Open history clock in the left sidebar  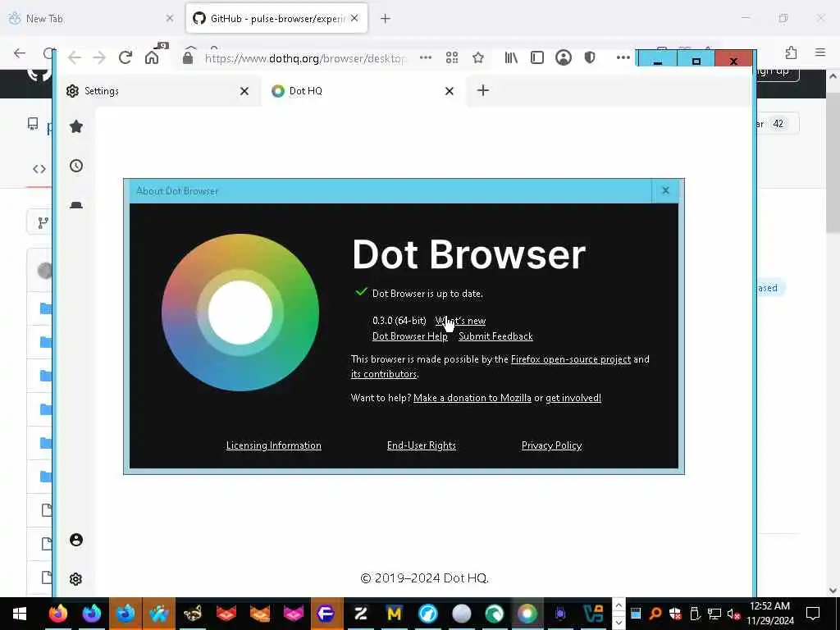point(76,166)
